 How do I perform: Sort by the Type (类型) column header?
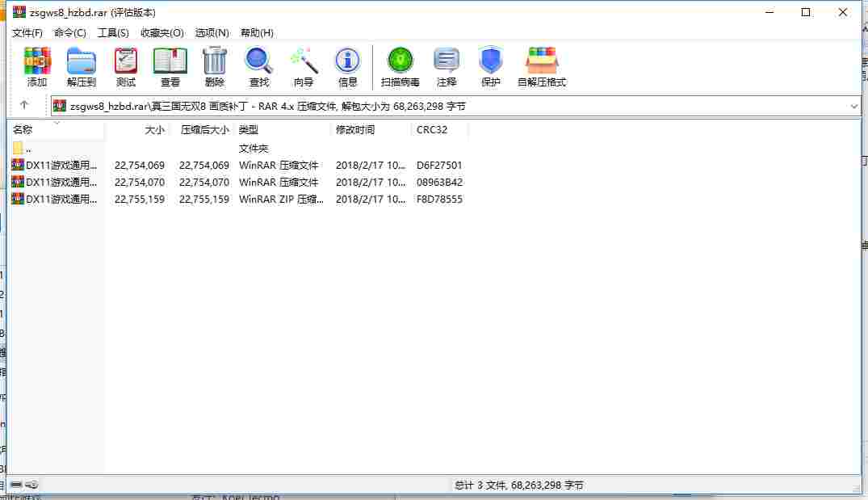pos(282,129)
